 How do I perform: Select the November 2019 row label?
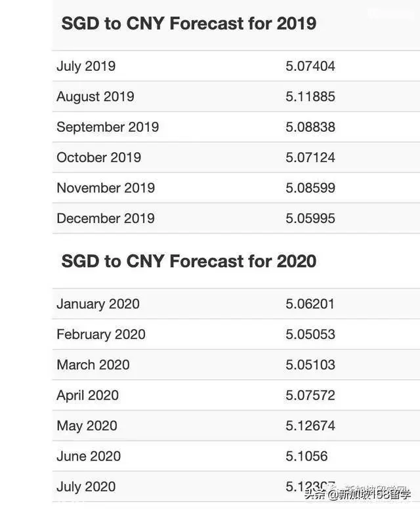(106, 188)
